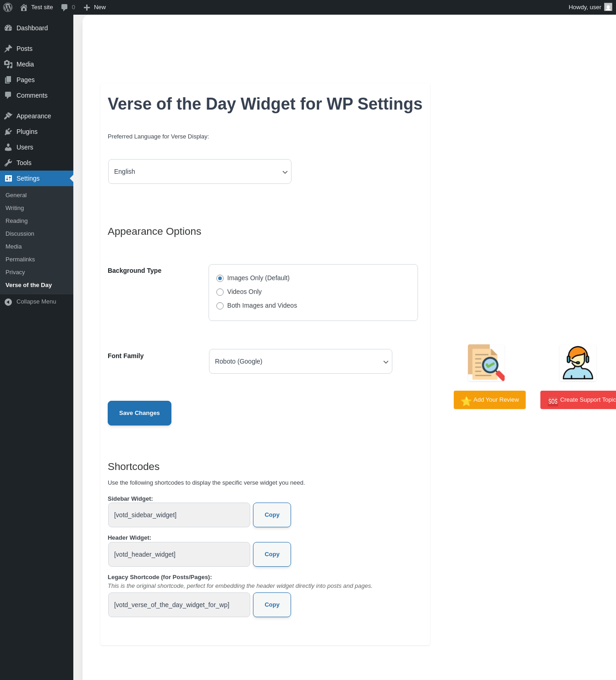Select Images Only (Default) radio button
Screen dimensions: 616x680
220,278
